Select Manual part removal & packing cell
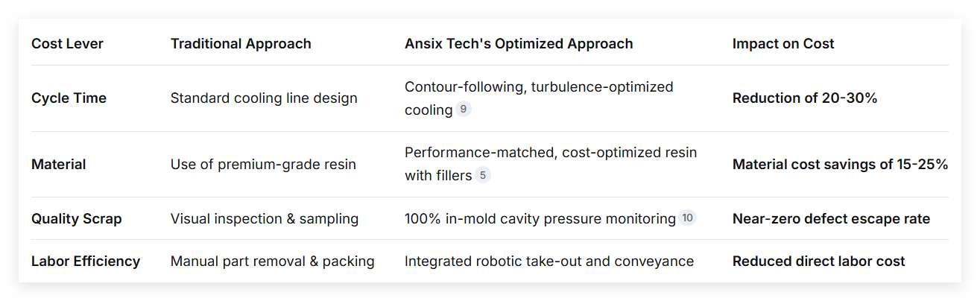This screenshot has width=980, height=301. point(272,262)
